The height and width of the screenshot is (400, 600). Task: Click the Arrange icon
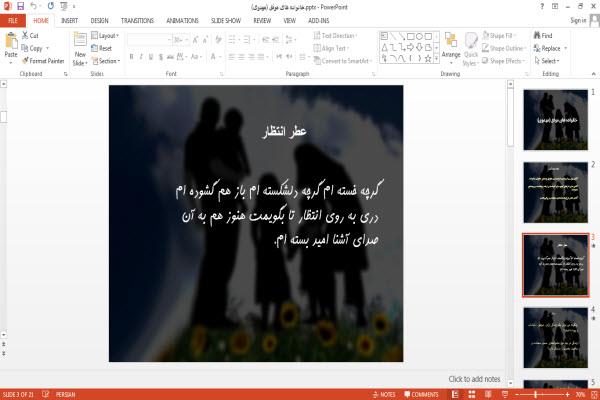[451, 48]
